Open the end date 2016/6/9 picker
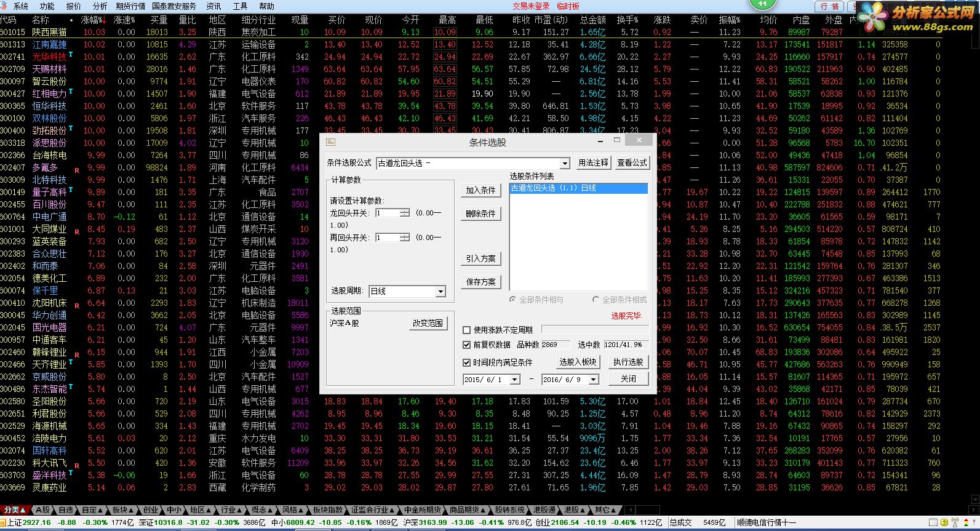 tap(594, 380)
